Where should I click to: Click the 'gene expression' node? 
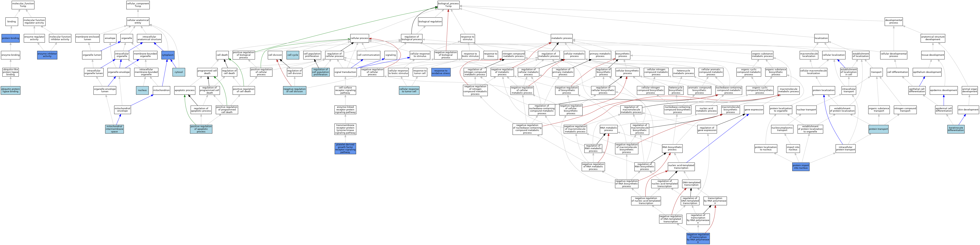click(x=754, y=110)
